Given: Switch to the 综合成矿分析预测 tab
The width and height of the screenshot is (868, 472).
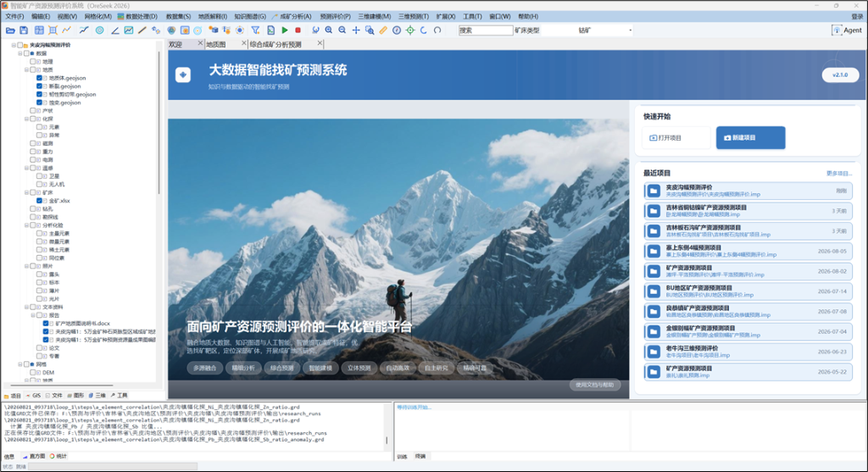Looking at the screenshot, I should [x=275, y=44].
